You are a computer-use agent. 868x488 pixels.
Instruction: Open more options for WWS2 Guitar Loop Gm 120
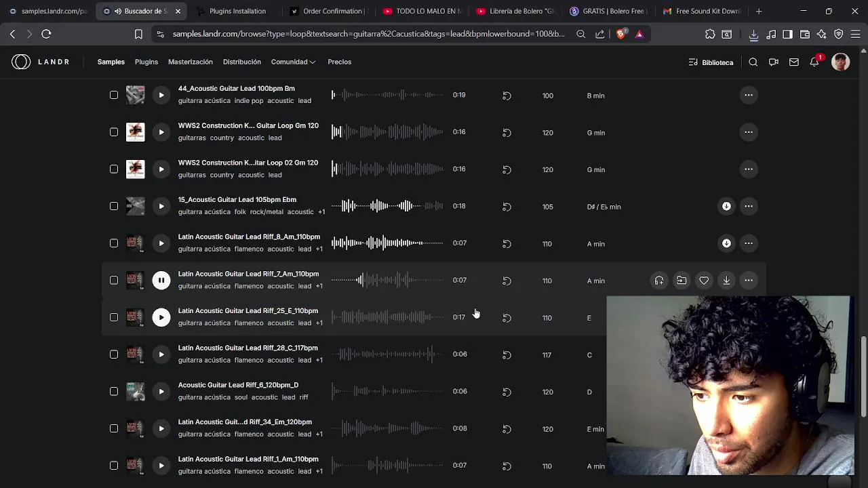click(x=749, y=132)
